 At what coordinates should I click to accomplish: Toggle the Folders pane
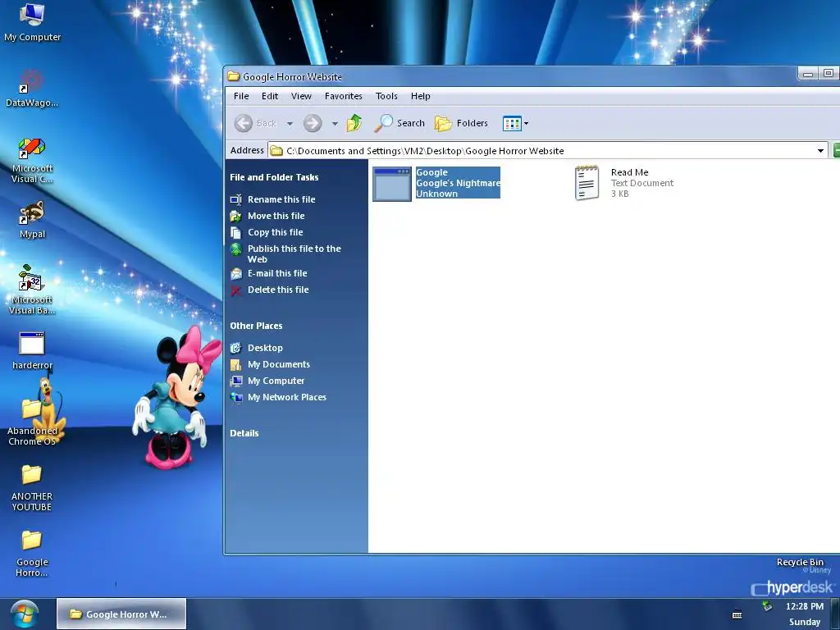pos(461,123)
